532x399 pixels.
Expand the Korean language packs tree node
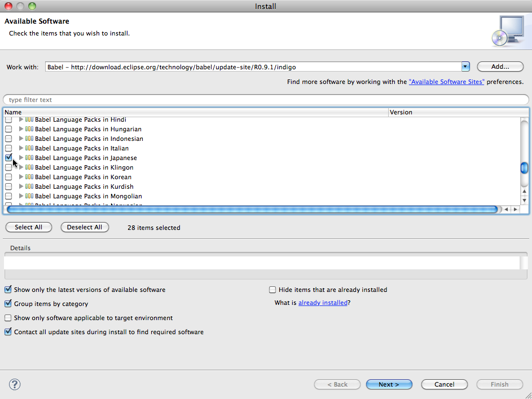pos(21,176)
